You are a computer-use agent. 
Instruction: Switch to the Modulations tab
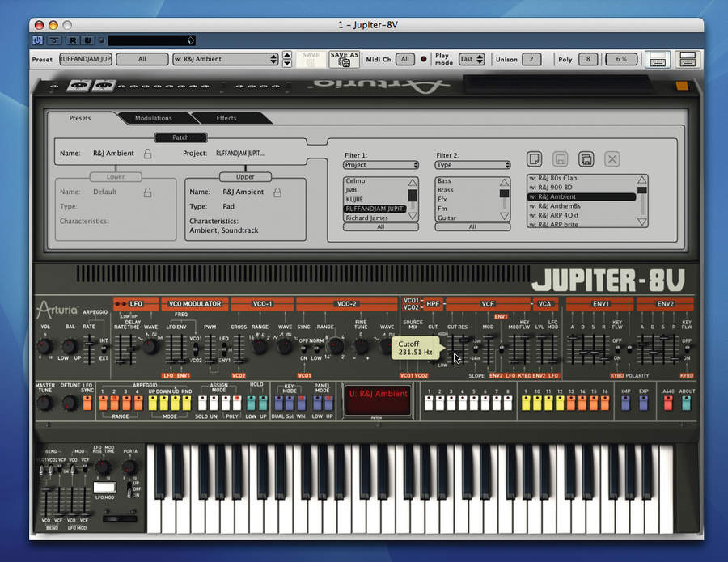pyautogui.click(x=154, y=118)
